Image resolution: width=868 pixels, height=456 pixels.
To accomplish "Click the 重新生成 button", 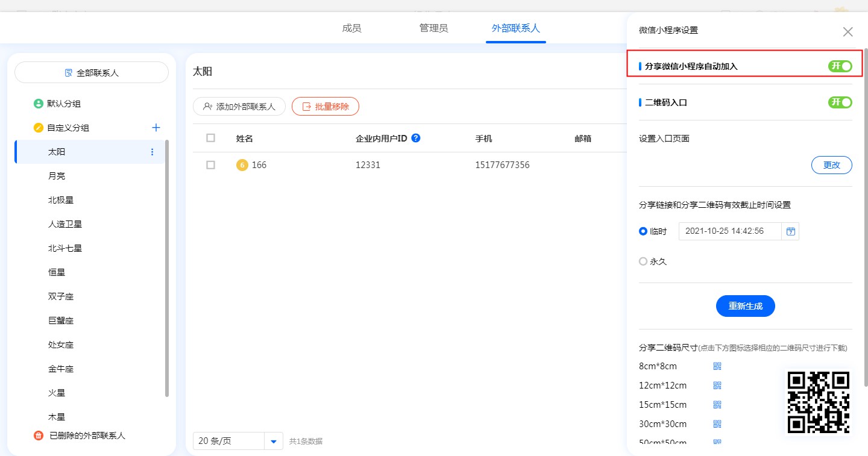I will pyautogui.click(x=745, y=306).
